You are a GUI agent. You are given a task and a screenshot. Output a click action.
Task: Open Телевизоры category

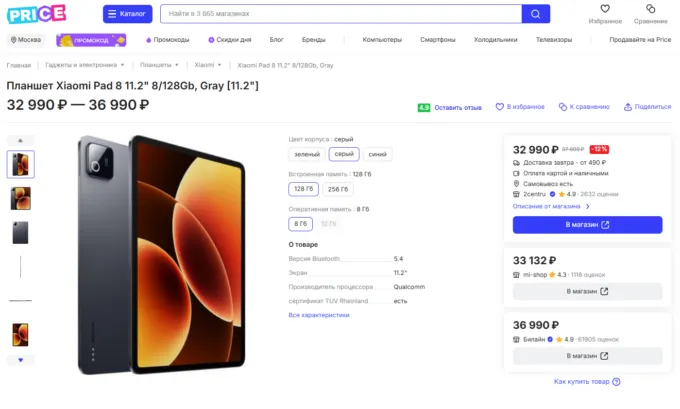pos(554,39)
